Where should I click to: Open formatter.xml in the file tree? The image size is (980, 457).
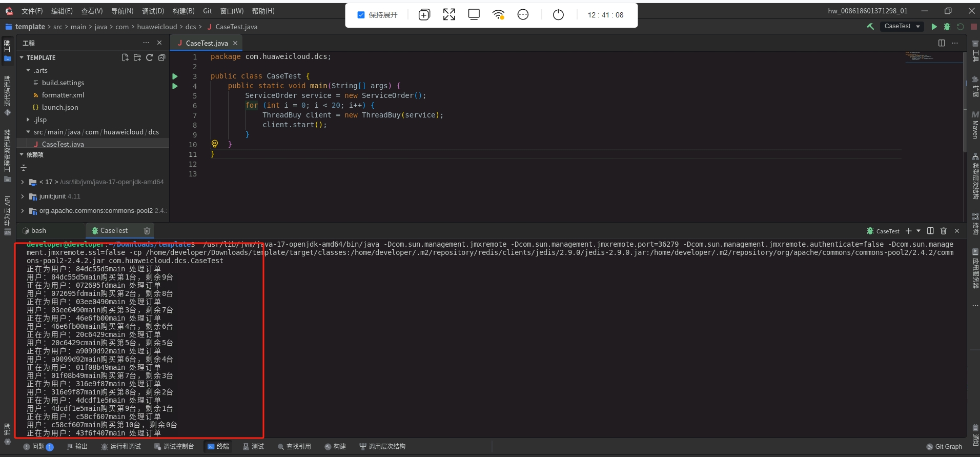click(x=63, y=95)
